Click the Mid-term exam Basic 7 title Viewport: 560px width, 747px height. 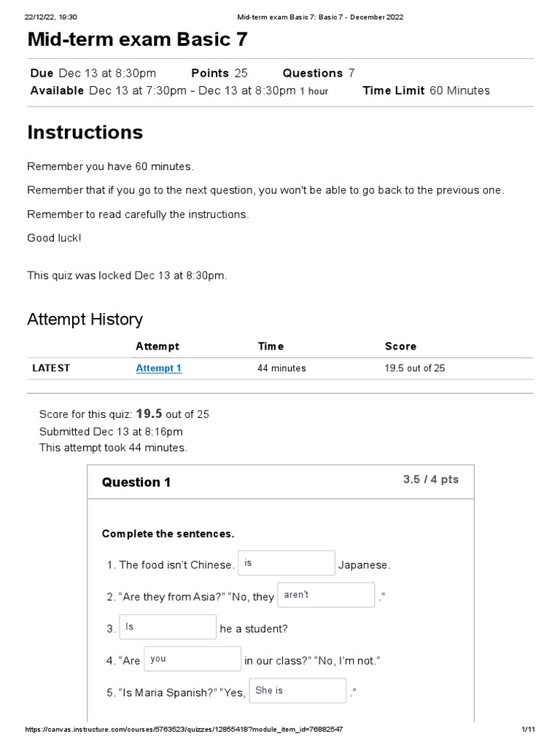[138, 39]
